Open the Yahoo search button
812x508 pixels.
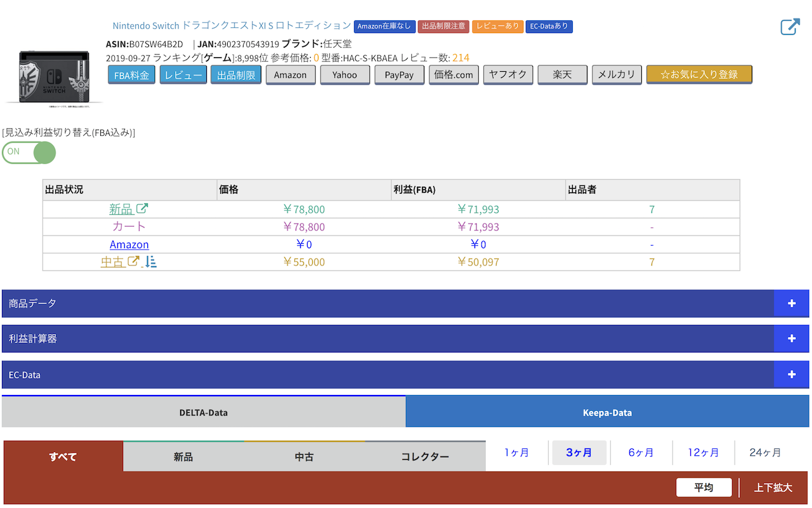tap(345, 74)
